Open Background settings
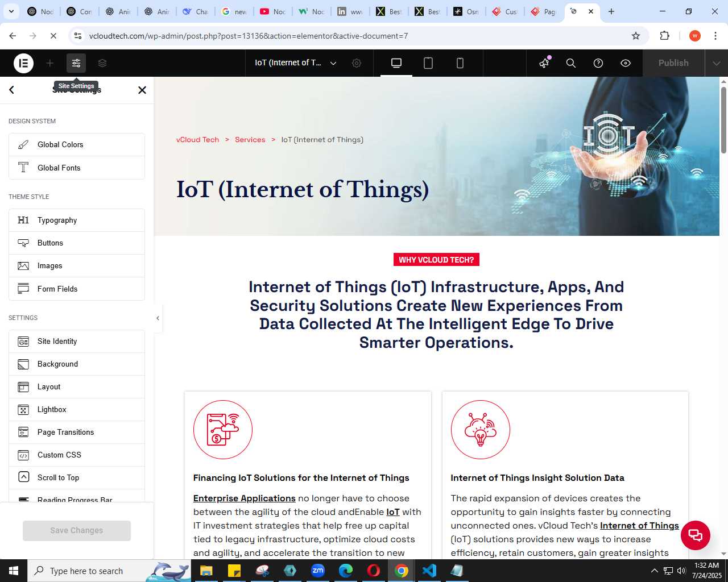Screen dimensions: 728x582 coord(77,364)
